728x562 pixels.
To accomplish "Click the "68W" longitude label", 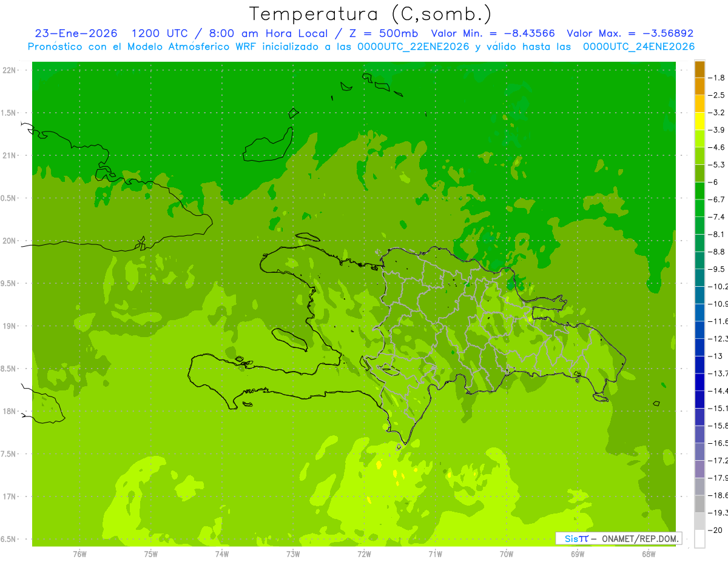I will 649,554.
